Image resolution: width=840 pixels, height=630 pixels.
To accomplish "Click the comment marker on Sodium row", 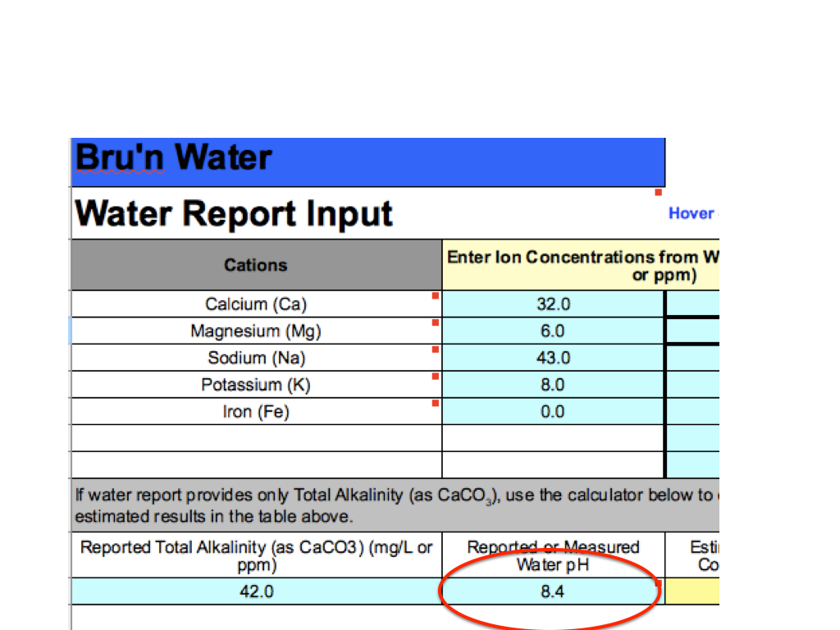I will point(436,349).
